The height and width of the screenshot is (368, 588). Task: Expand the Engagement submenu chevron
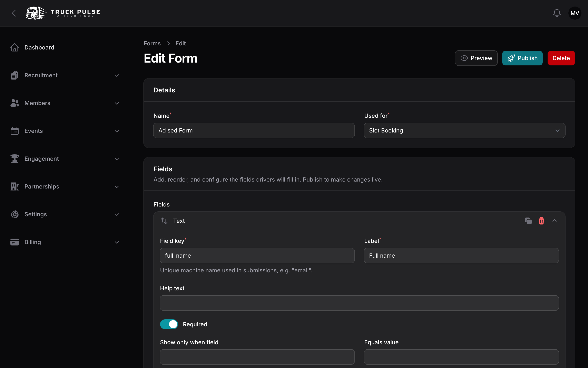[x=117, y=159]
